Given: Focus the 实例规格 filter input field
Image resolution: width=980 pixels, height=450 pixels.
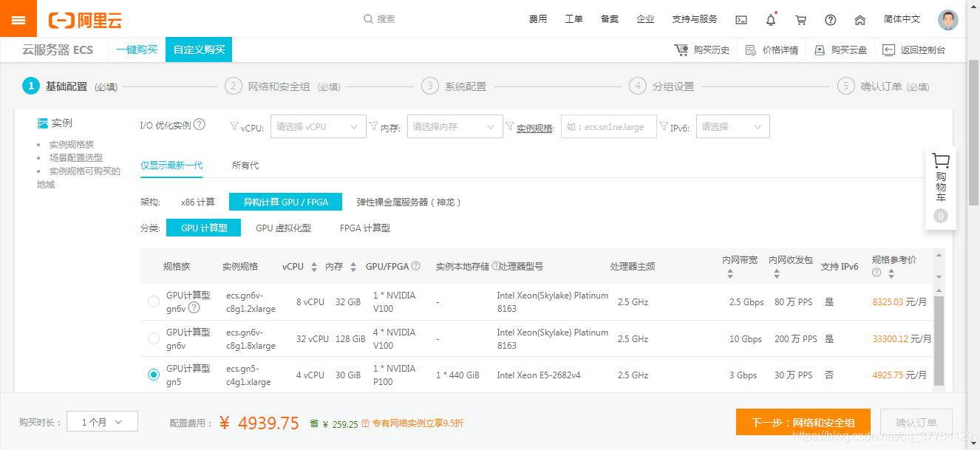Looking at the screenshot, I should point(609,126).
